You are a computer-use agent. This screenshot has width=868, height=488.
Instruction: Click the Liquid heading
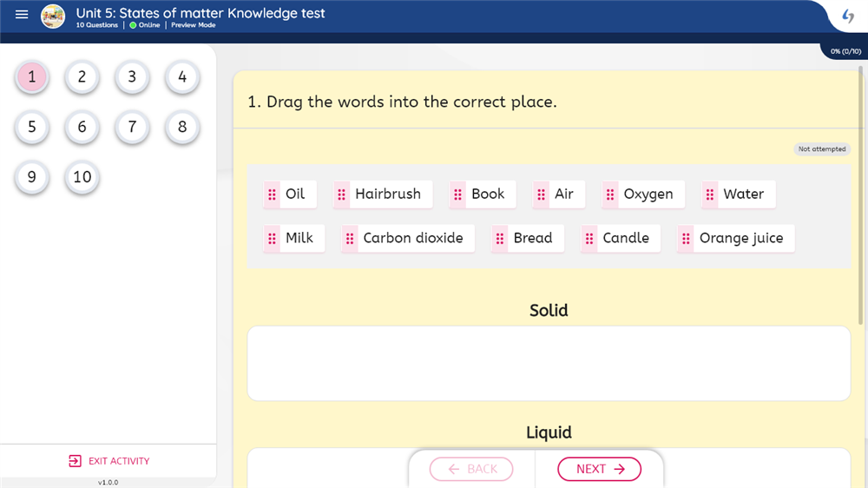(x=549, y=432)
